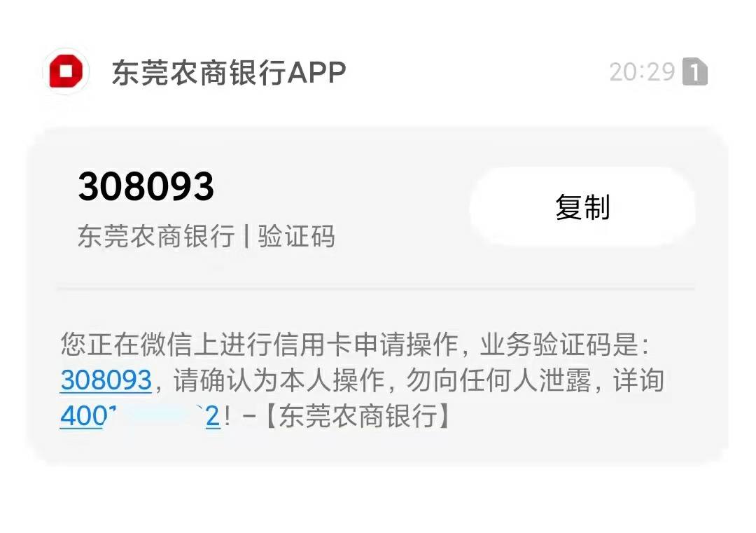
Task: Tap the red Dongguan Rural Commercial Bank logo
Action: pyautogui.click(x=66, y=71)
